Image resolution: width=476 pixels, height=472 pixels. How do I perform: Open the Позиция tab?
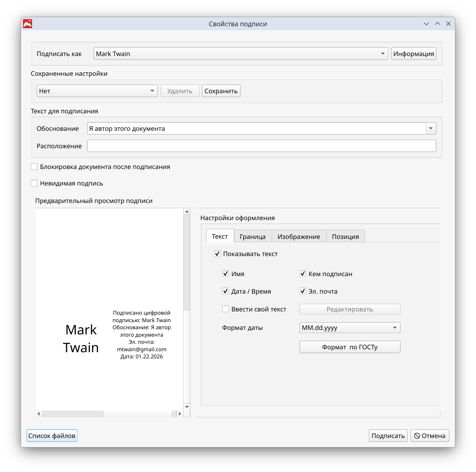click(x=346, y=237)
